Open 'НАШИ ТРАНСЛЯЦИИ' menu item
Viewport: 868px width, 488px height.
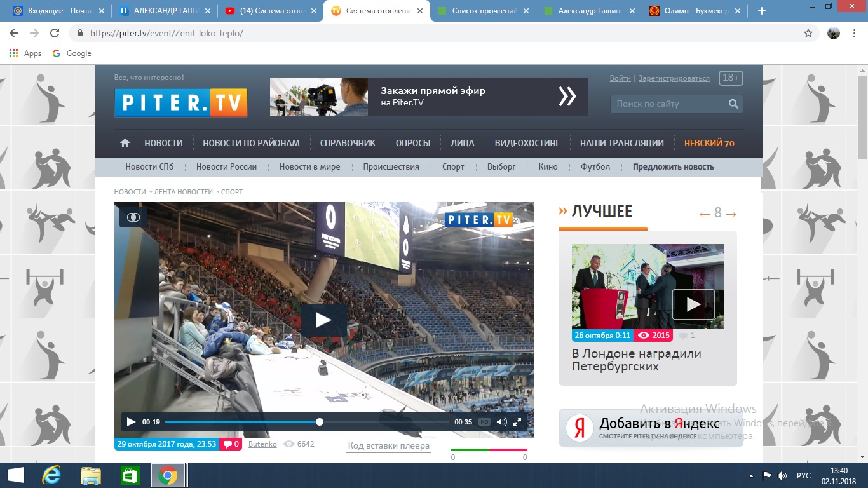622,143
